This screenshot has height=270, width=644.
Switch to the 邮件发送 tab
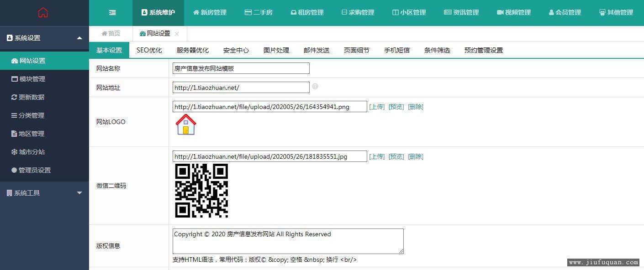click(x=317, y=50)
